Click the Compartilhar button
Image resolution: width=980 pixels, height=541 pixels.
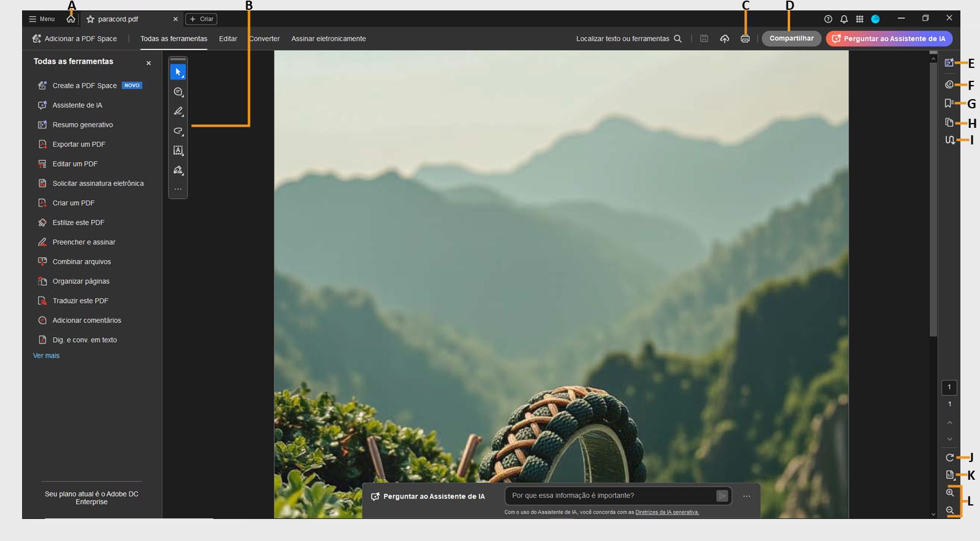pyautogui.click(x=791, y=39)
